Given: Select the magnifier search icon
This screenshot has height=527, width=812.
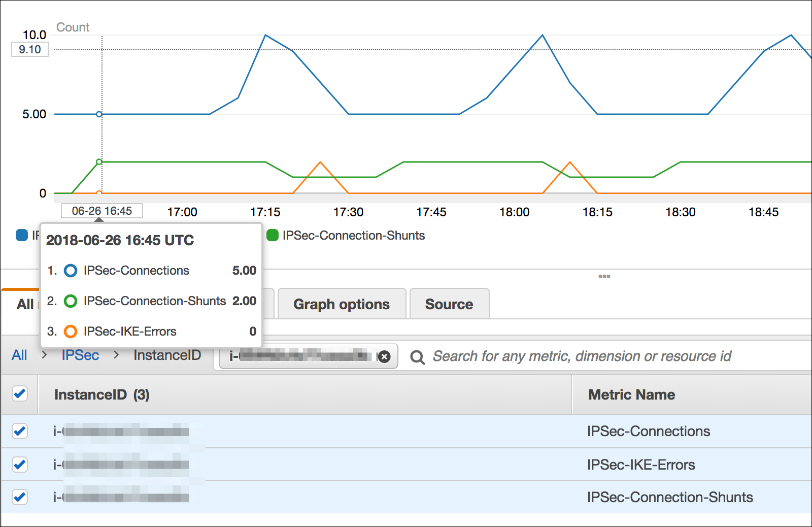Looking at the screenshot, I should (x=417, y=357).
